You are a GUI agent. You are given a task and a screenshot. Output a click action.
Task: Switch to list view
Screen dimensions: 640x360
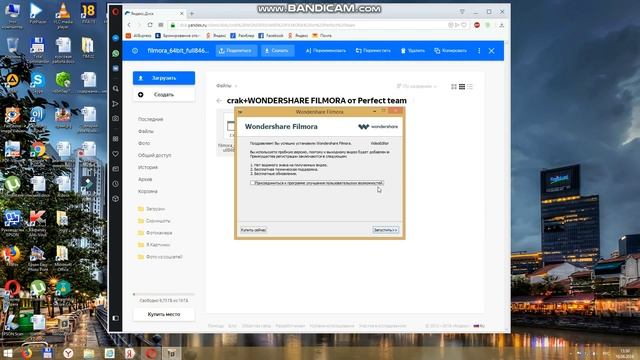tap(470, 87)
